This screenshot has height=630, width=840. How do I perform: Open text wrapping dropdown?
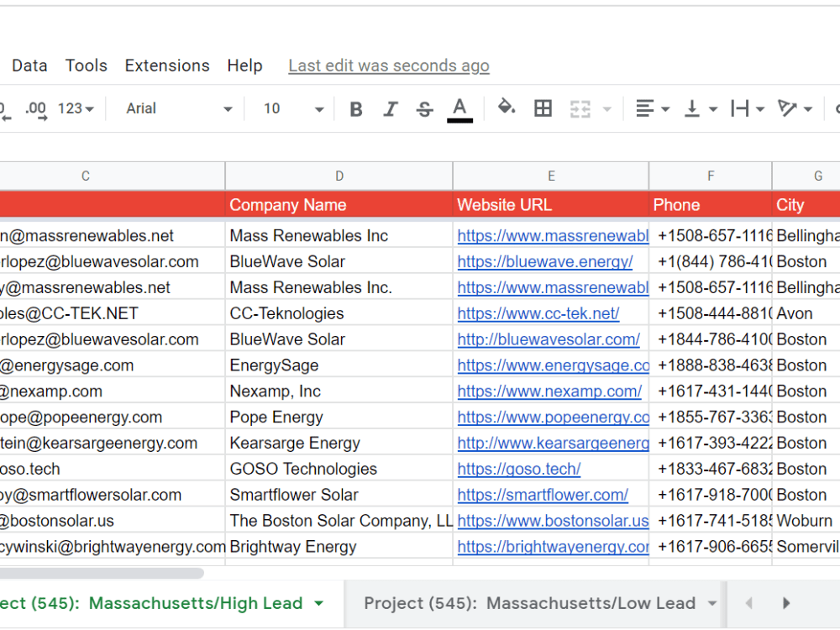pyautogui.click(x=748, y=108)
